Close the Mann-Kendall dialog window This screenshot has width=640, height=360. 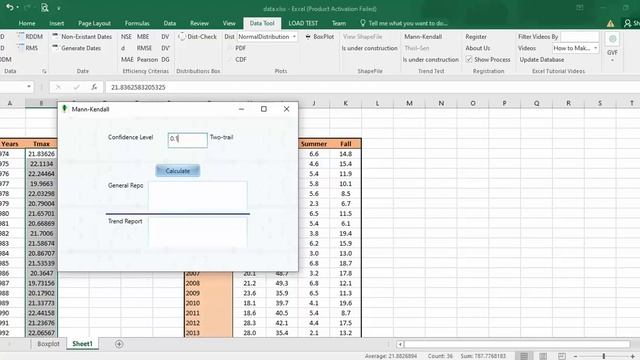coord(287,109)
